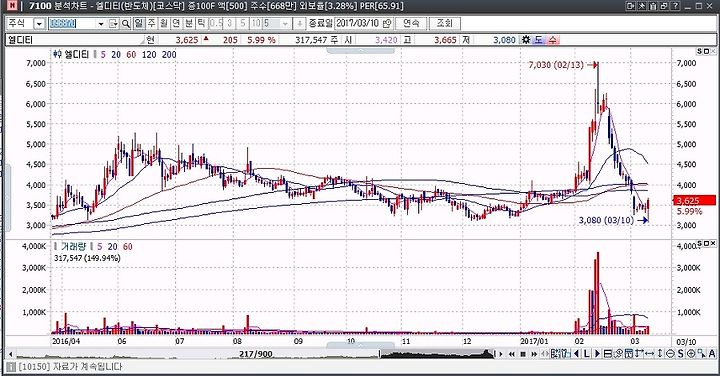The image size is (720, 376).
Task: Click the stop square playback button
Action: [523, 354]
